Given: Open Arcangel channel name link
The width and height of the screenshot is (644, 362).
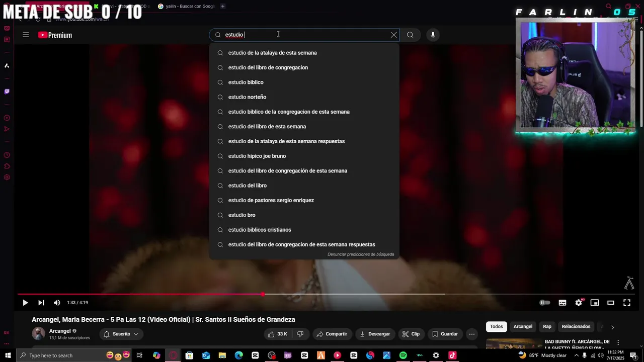Looking at the screenshot, I should 60,331.
